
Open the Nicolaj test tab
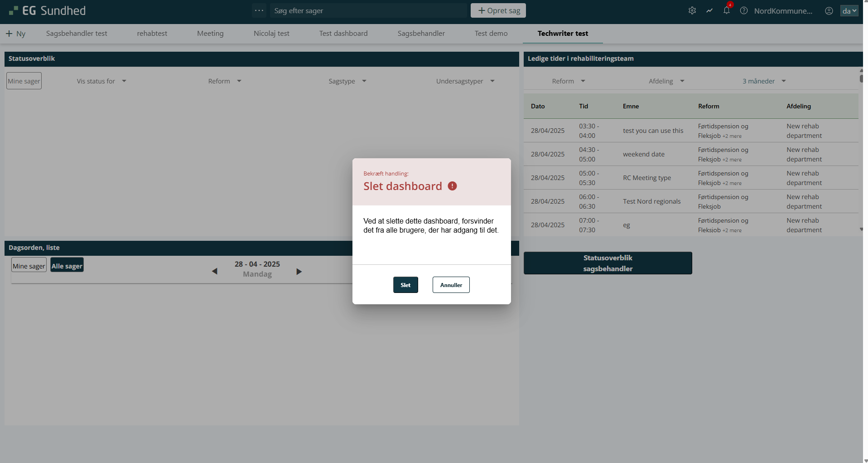click(271, 34)
